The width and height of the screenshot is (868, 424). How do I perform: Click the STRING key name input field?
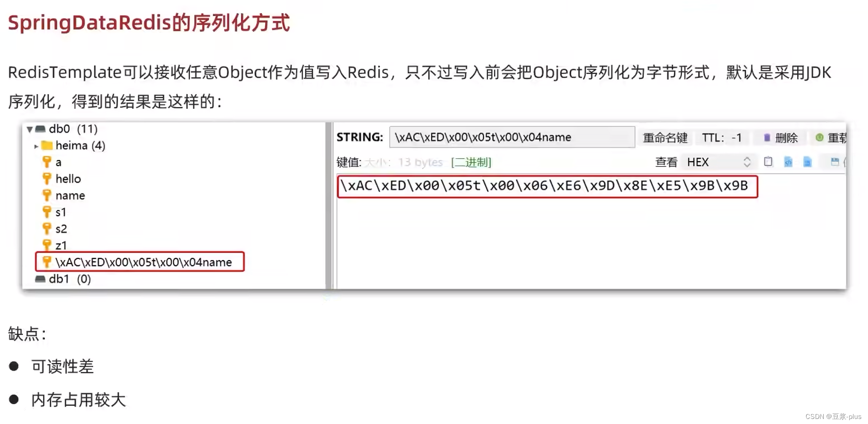pyautogui.click(x=512, y=137)
